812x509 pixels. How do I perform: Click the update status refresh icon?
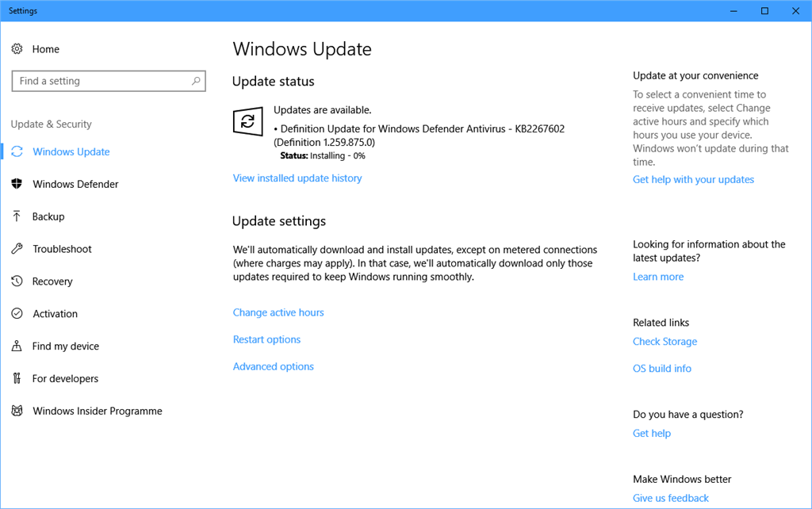click(247, 121)
